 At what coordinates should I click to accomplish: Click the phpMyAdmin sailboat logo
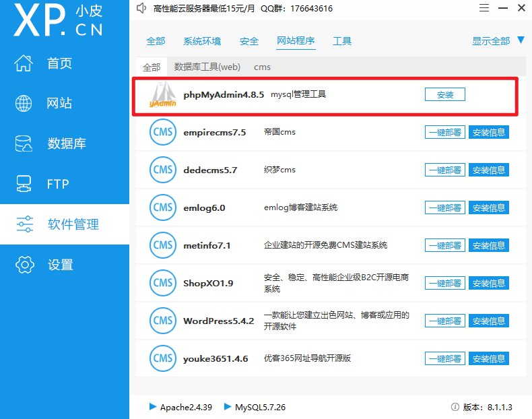point(163,94)
